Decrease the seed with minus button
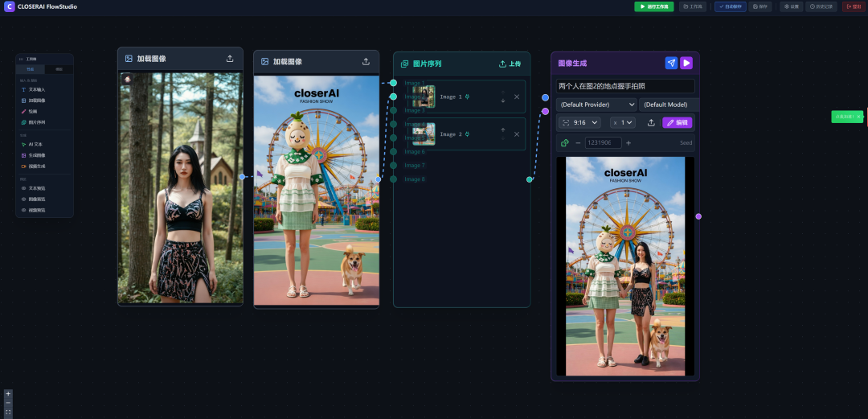Screen dimensions: 868x419 pos(579,143)
